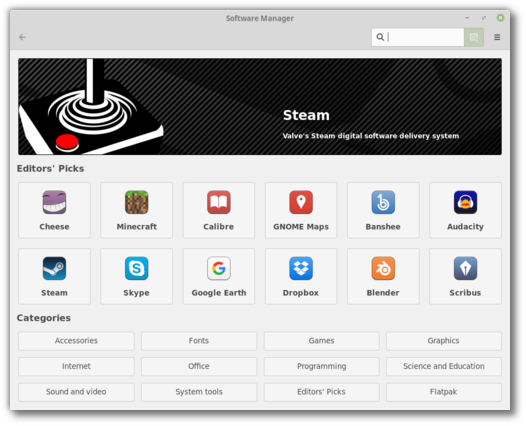
Task: Browse the Programming category
Action: (x=322, y=366)
